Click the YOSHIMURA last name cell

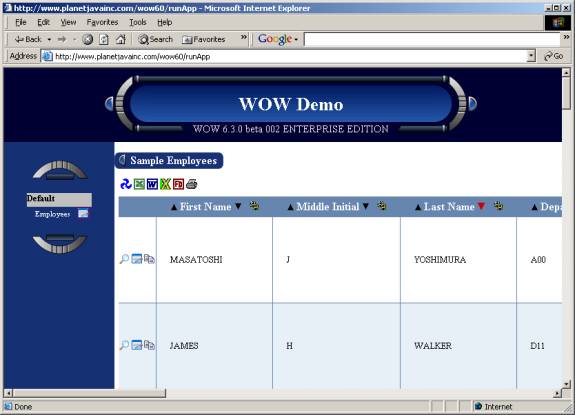click(458, 260)
